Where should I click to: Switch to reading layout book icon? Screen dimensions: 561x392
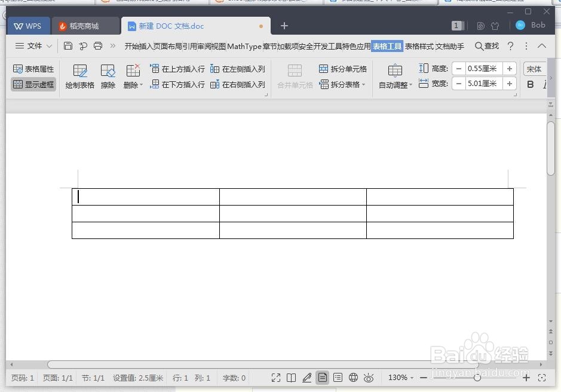[x=291, y=378]
